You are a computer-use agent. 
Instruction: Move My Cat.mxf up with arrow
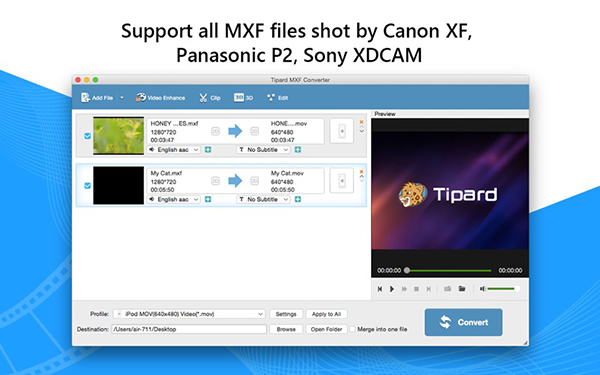(361, 177)
